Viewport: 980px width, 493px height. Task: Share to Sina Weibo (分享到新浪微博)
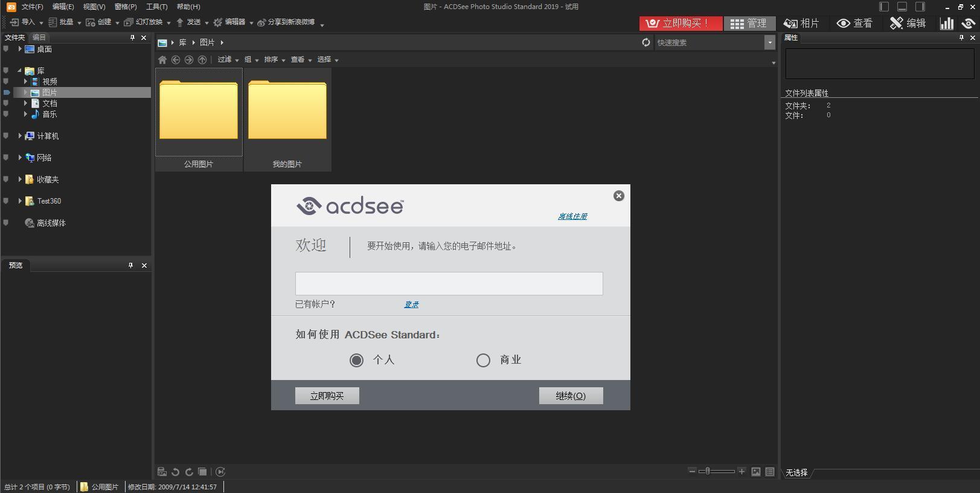click(x=286, y=22)
